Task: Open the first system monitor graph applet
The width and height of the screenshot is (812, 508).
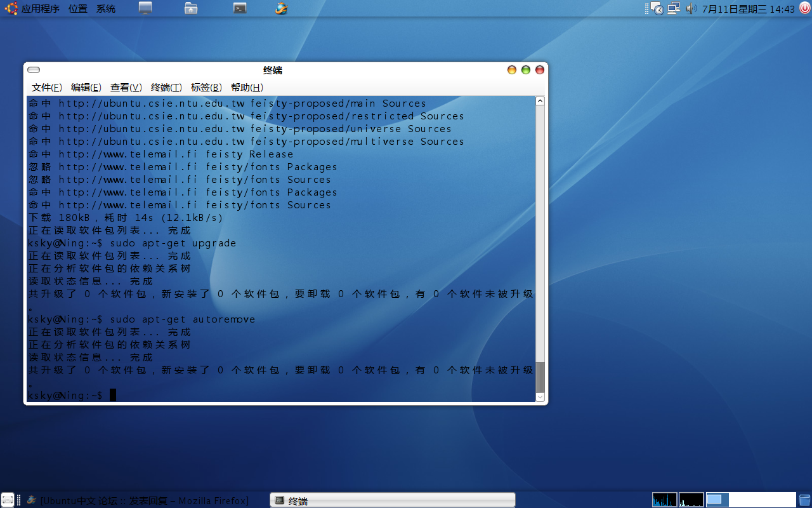Action: pyautogui.click(x=664, y=500)
